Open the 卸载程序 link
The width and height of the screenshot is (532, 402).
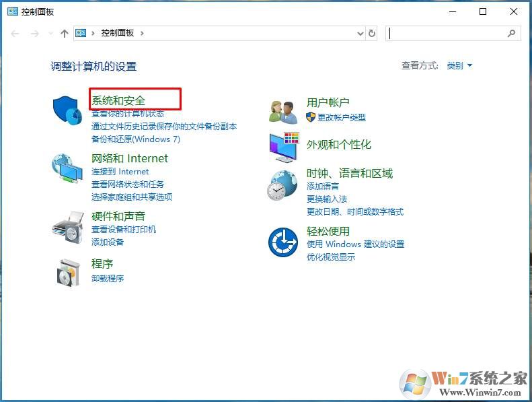pyautogui.click(x=108, y=279)
